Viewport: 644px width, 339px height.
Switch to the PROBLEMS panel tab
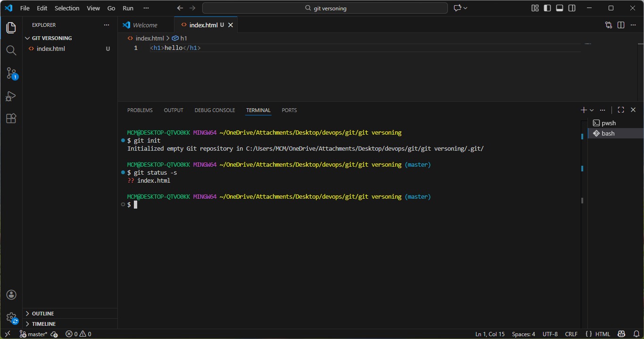(140, 110)
